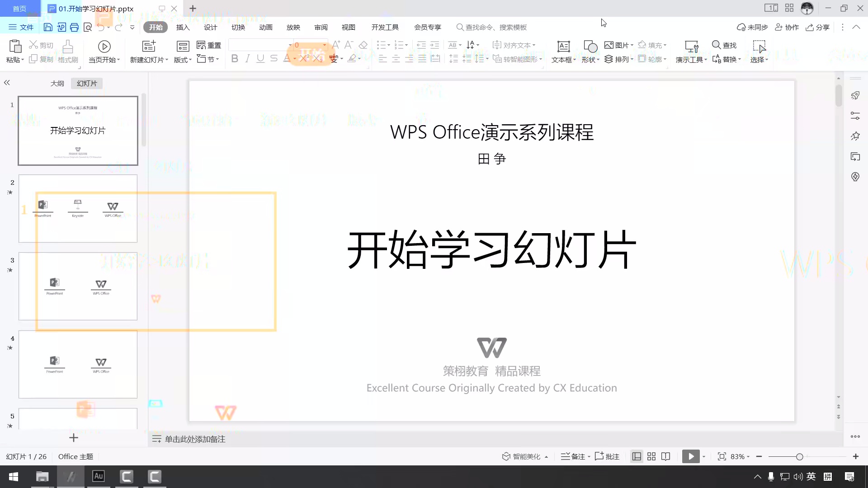Viewport: 868px width, 488px height.
Task: Click the Collaborate (协作) button
Action: tap(787, 28)
